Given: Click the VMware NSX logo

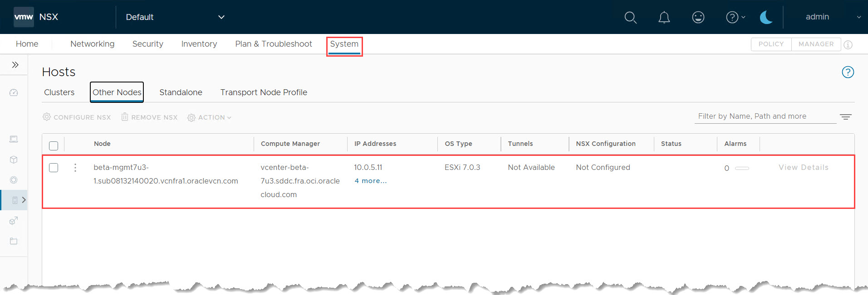Looking at the screenshot, I should [x=24, y=17].
